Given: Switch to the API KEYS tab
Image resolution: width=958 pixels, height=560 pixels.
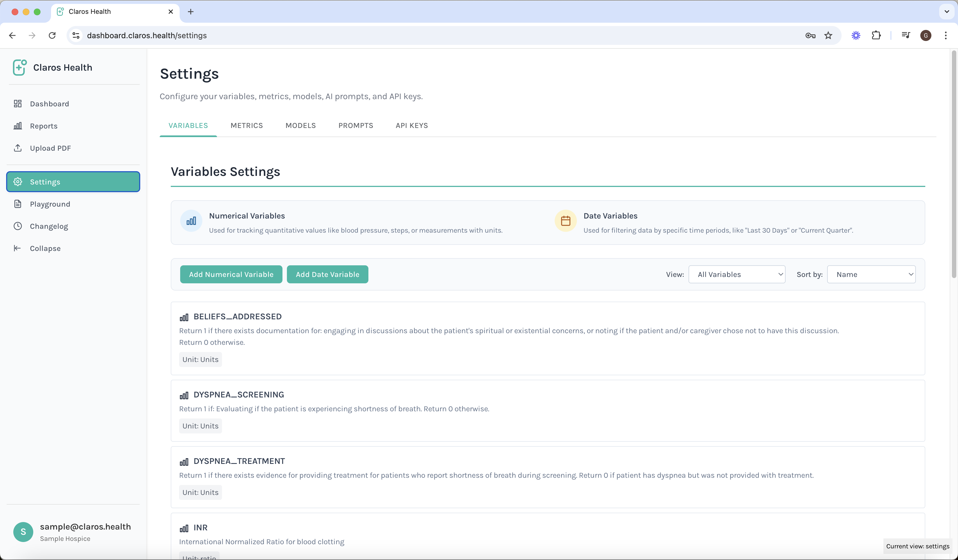Looking at the screenshot, I should (412, 125).
